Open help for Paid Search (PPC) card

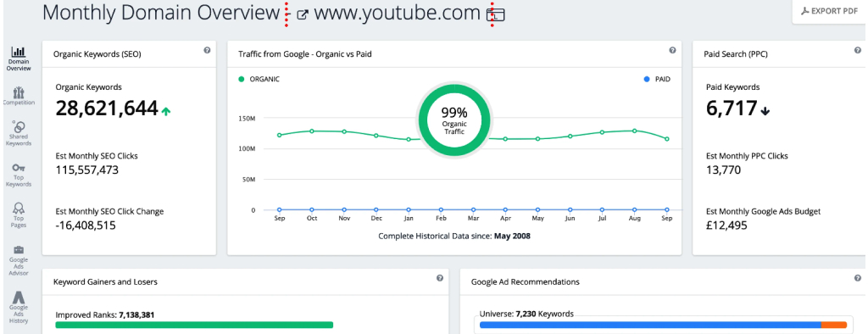click(858, 50)
